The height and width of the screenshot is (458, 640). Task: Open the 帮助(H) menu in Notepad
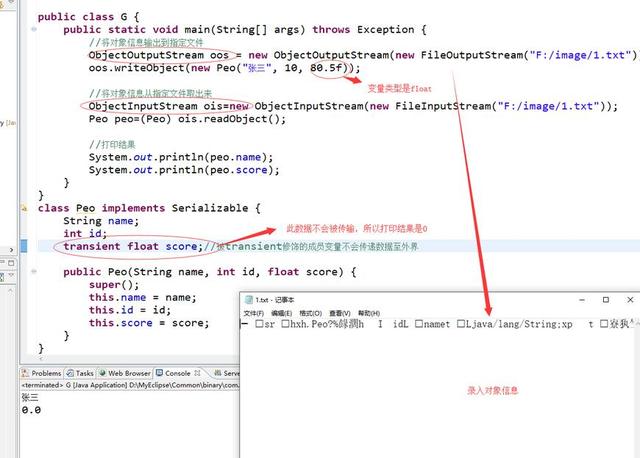click(369, 313)
